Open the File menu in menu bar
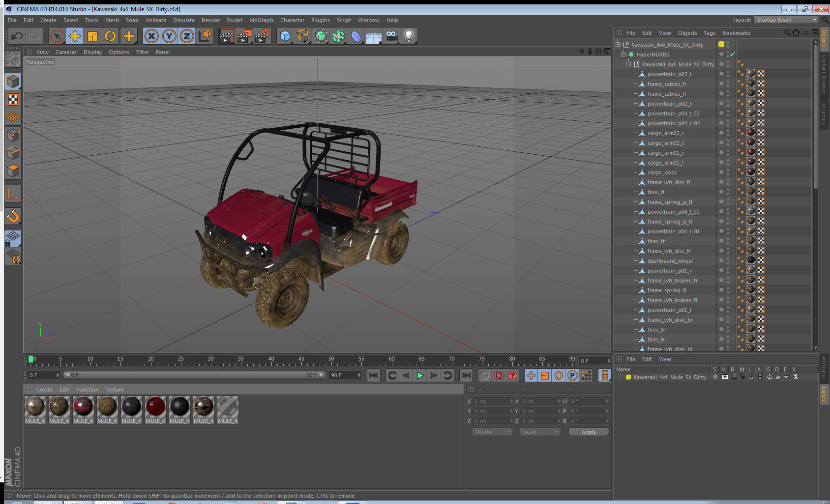This screenshot has width=830, height=504. [12, 20]
